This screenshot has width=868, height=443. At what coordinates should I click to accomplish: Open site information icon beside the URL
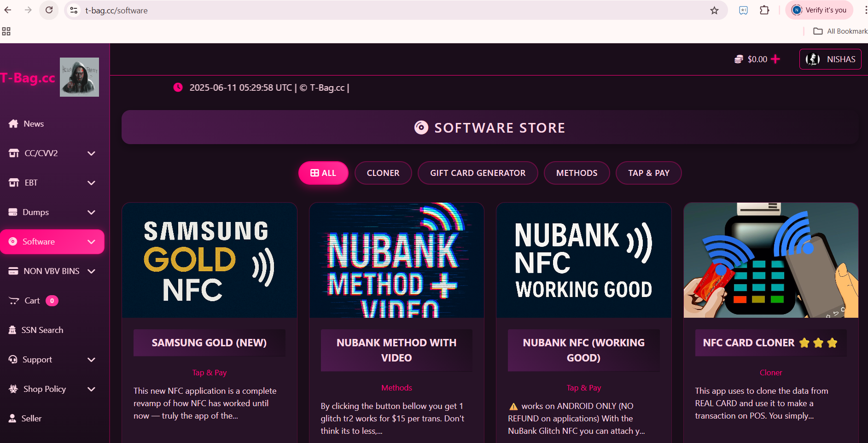tap(74, 10)
